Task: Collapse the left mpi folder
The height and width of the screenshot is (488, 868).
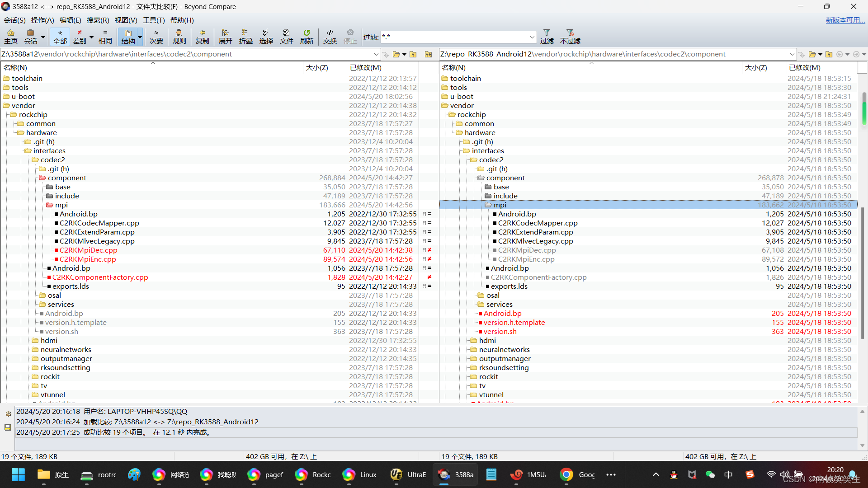Action: (50, 205)
